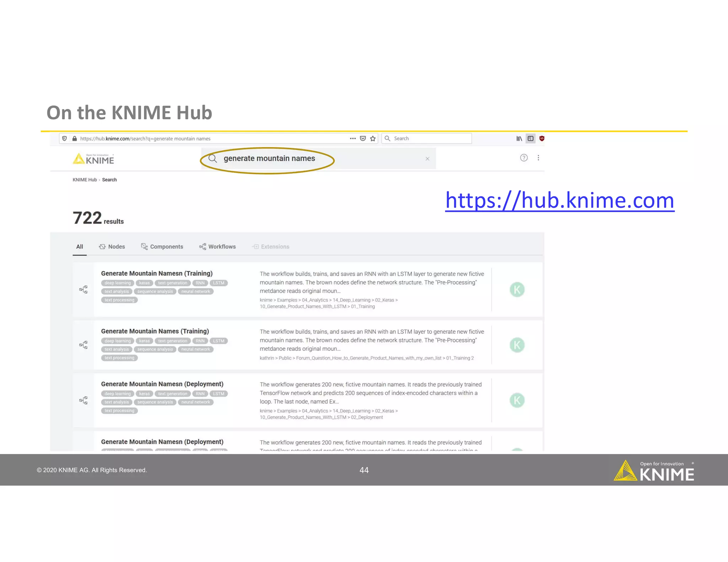Click 'deep learning' tag on third result
Viewport: 728px width, 562px height.
118,394
